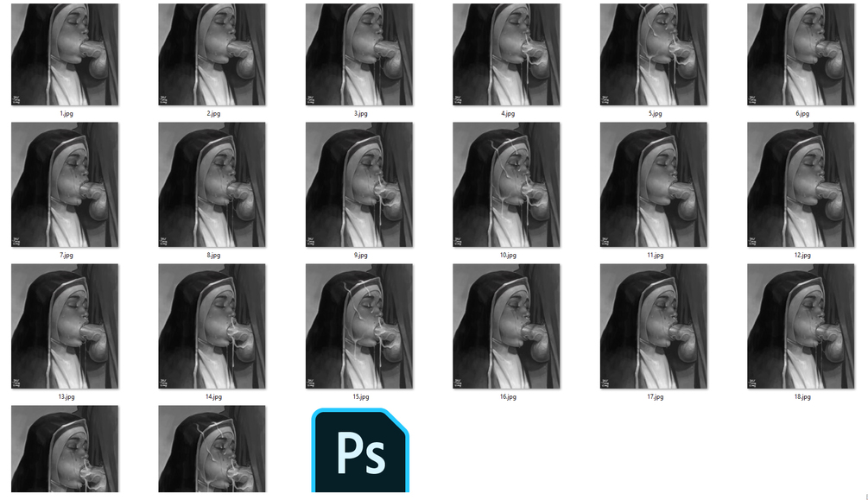Click the file name 8.jpg

click(213, 256)
